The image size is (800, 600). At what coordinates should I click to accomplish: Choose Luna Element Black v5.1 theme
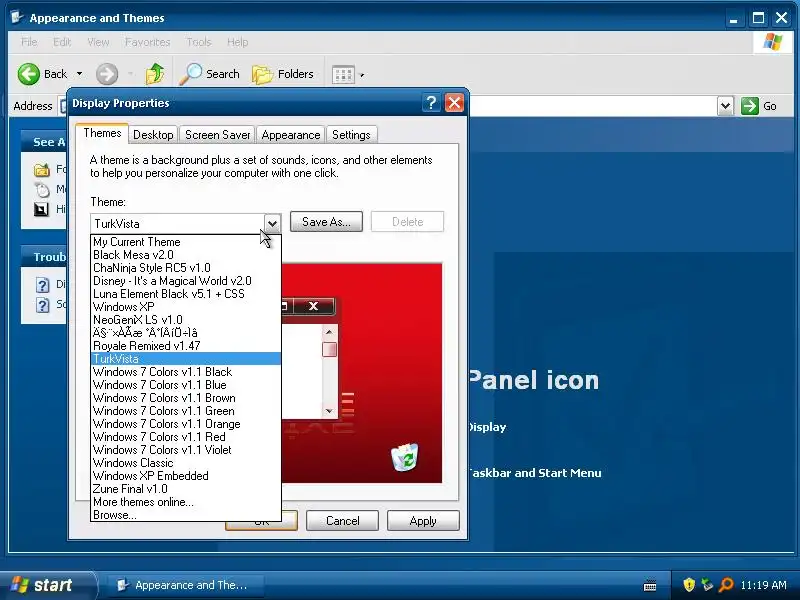186,294
